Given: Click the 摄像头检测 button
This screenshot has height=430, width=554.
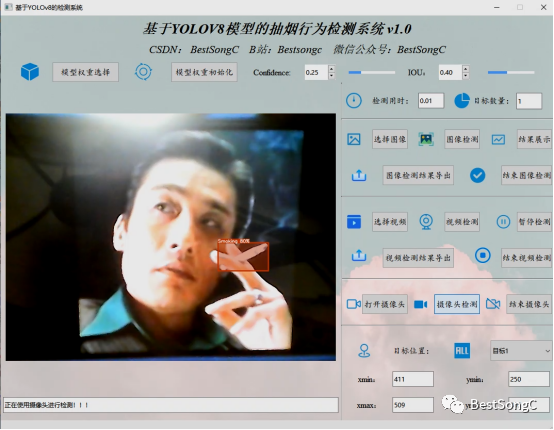Looking at the screenshot, I should click(457, 304).
